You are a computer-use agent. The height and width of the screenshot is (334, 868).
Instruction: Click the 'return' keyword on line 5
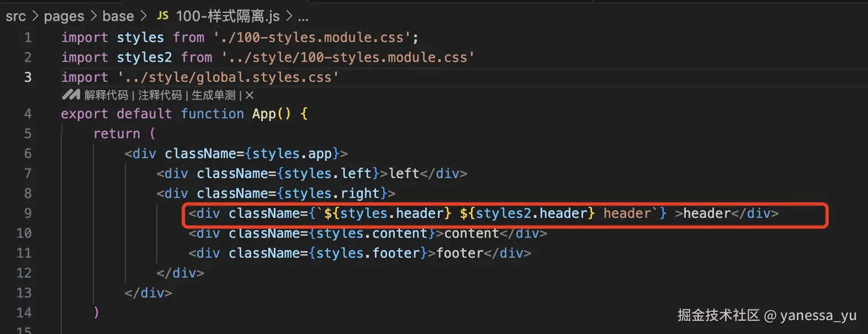pyautogui.click(x=117, y=134)
